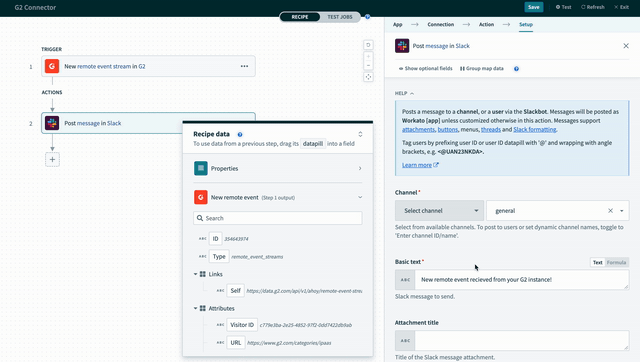Click help icon beside Test Jobs tab
The width and height of the screenshot is (640, 362).
[367, 17]
